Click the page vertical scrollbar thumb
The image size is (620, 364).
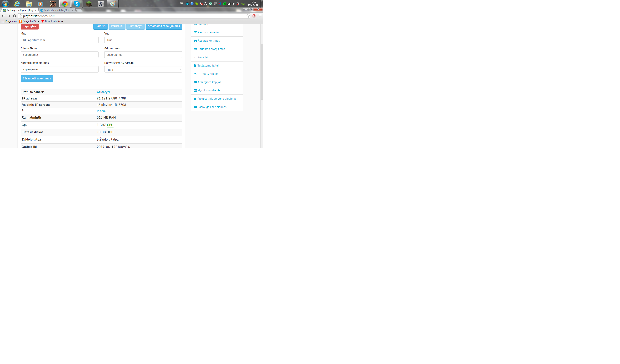point(262,72)
